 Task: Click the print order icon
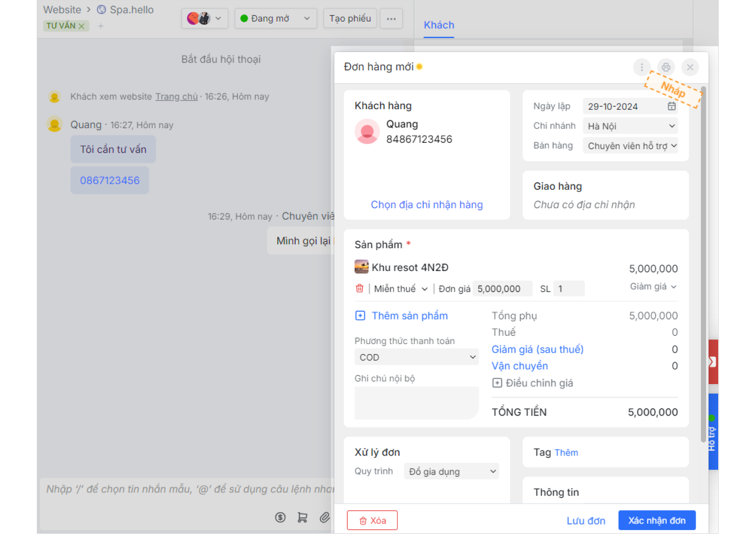tap(666, 67)
